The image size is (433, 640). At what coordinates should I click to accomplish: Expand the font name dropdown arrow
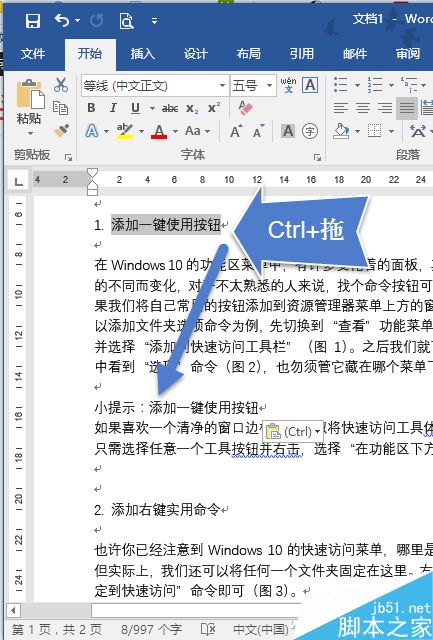(x=222, y=86)
